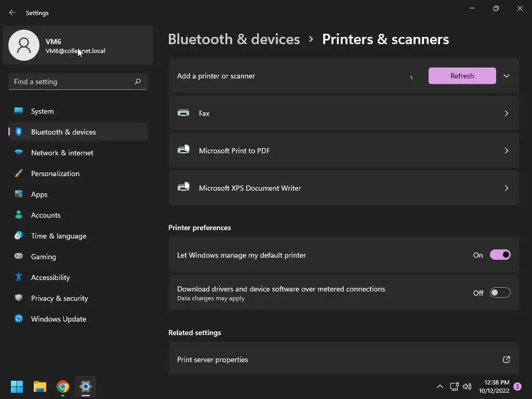Open Google Chrome from the taskbar

(63, 387)
